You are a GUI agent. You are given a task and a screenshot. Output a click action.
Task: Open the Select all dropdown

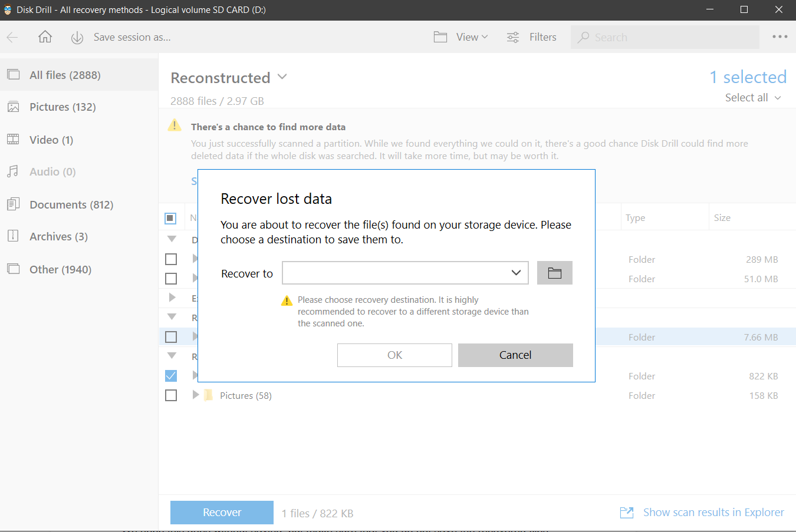pyautogui.click(x=753, y=98)
